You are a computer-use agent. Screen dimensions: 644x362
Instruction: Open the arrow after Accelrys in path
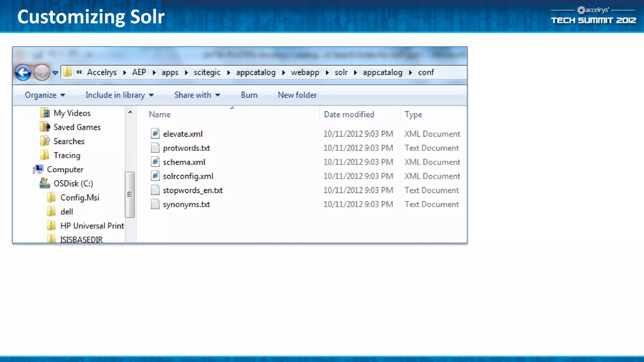125,73
